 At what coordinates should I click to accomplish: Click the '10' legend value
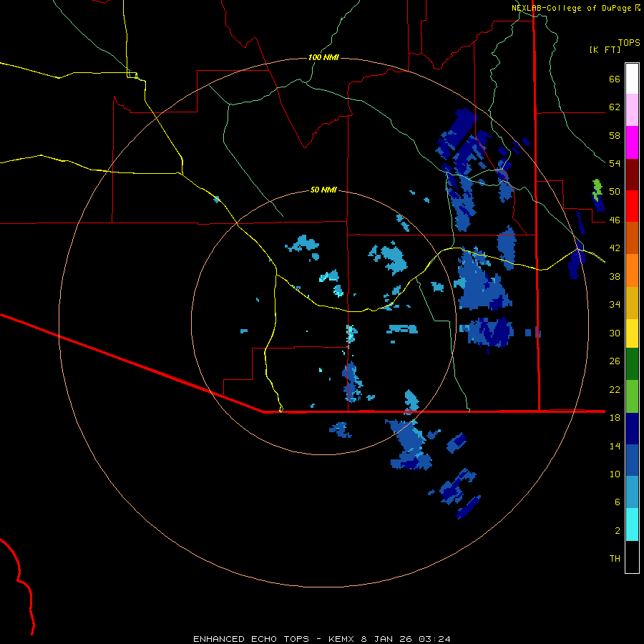(x=615, y=474)
